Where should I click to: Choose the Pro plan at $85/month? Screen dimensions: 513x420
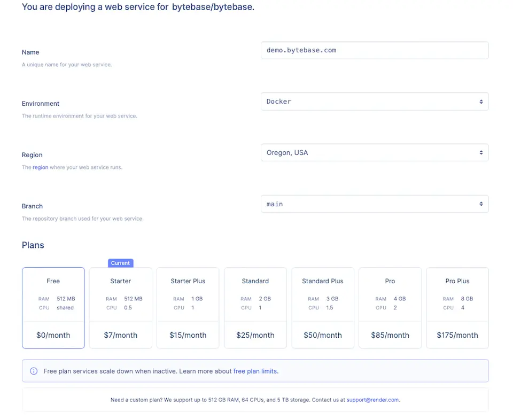pos(390,307)
